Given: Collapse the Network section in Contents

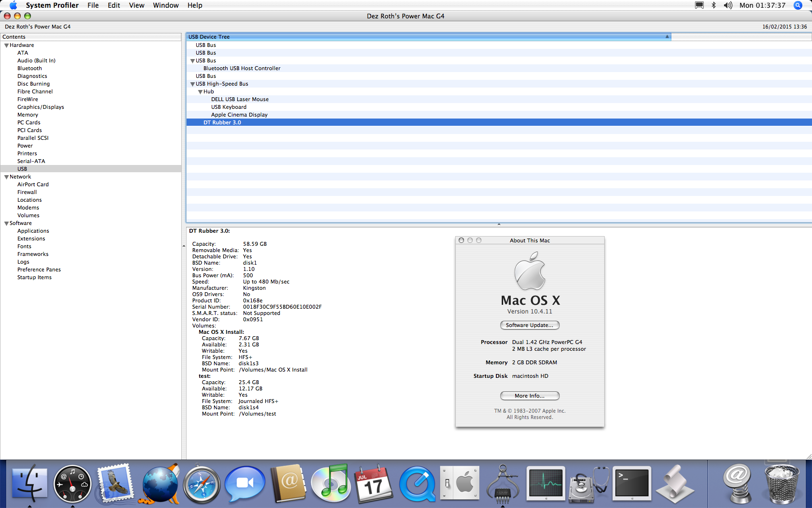Looking at the screenshot, I should [6, 177].
